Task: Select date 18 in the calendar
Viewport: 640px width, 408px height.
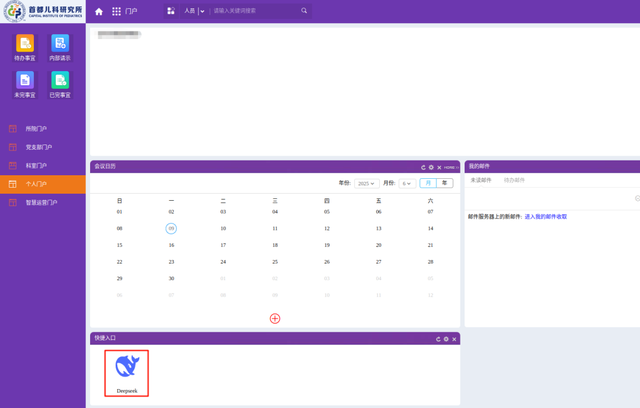Action: [x=275, y=245]
